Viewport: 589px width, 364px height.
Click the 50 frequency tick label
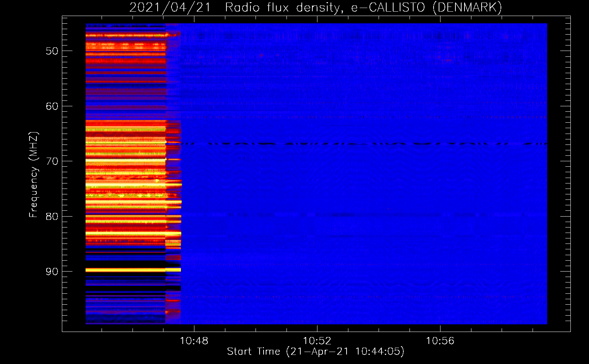52,51
